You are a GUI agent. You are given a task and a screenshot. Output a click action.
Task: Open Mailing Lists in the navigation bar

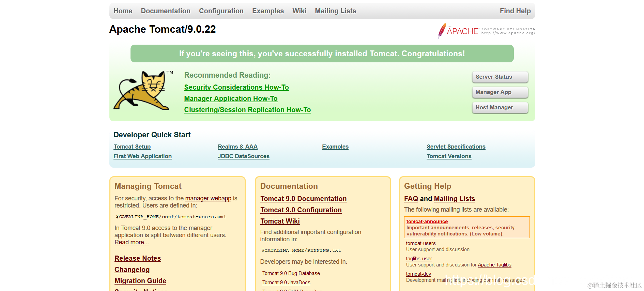pyautogui.click(x=335, y=11)
